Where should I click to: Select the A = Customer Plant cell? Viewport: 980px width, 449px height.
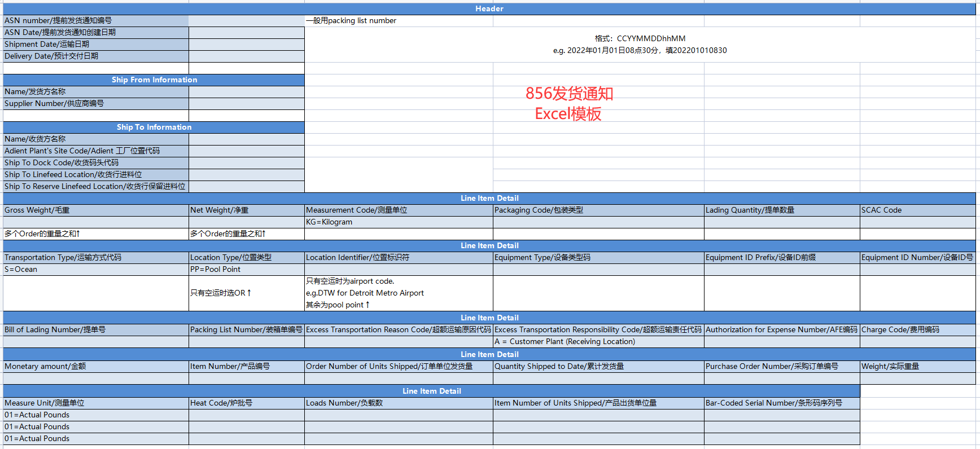(x=598, y=341)
